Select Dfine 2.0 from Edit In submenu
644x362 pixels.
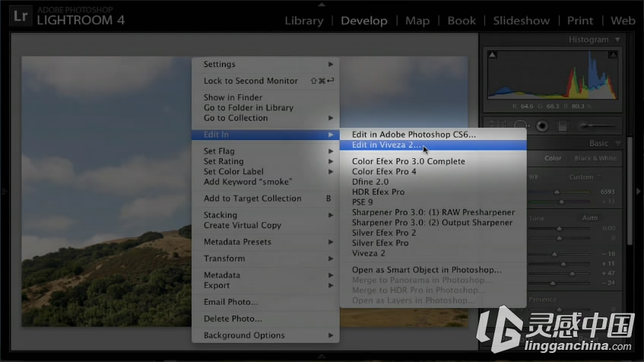click(433, 182)
